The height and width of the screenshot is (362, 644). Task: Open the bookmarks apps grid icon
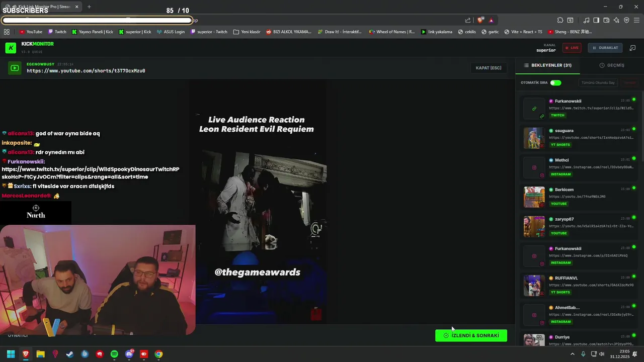click(x=7, y=32)
